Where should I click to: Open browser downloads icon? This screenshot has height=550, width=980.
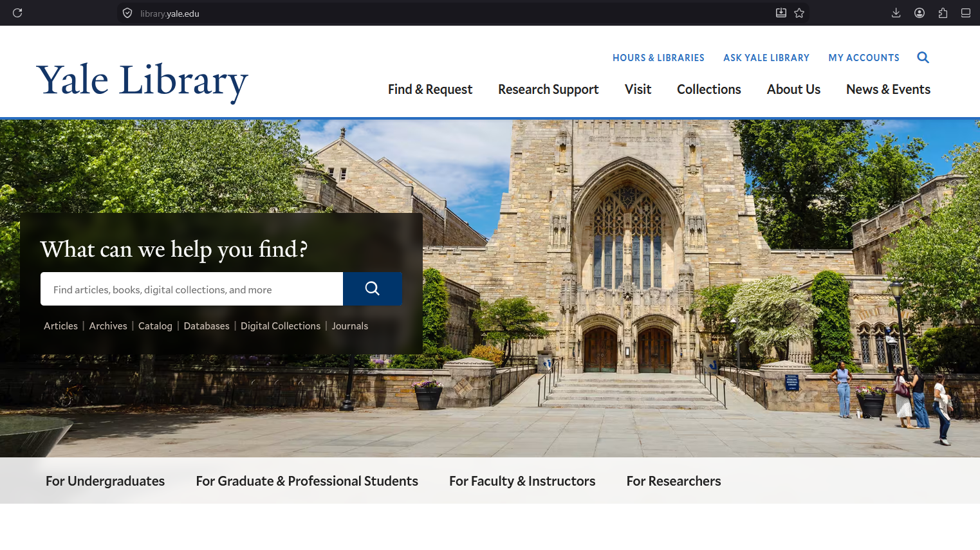896,13
